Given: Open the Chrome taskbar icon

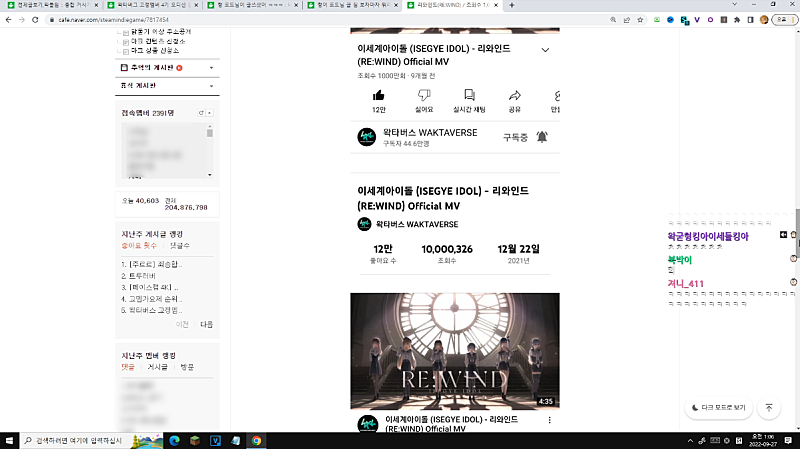Looking at the screenshot, I should click(x=256, y=440).
